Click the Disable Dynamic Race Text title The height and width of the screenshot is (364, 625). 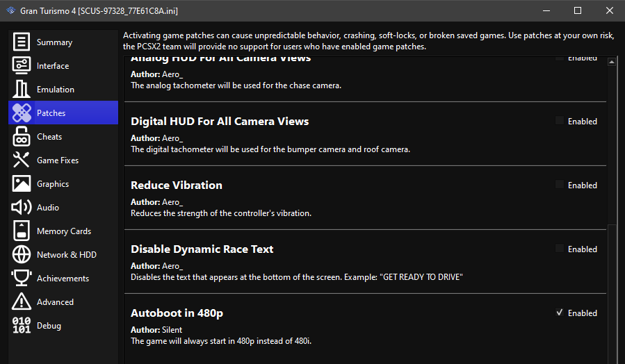(x=202, y=249)
